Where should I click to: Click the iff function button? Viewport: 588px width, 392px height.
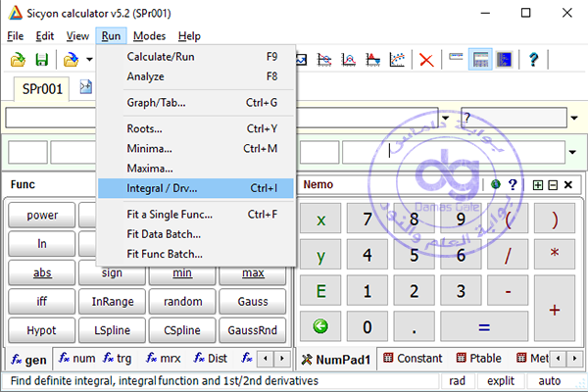pos(42,301)
